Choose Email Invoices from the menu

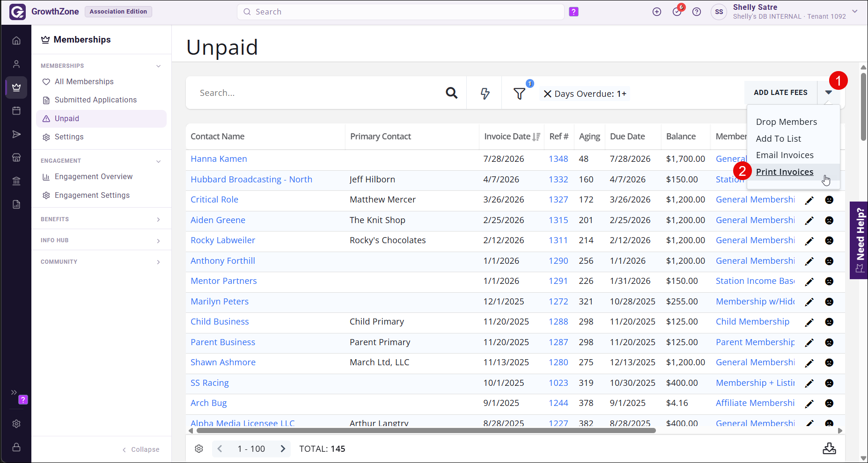[x=785, y=155]
